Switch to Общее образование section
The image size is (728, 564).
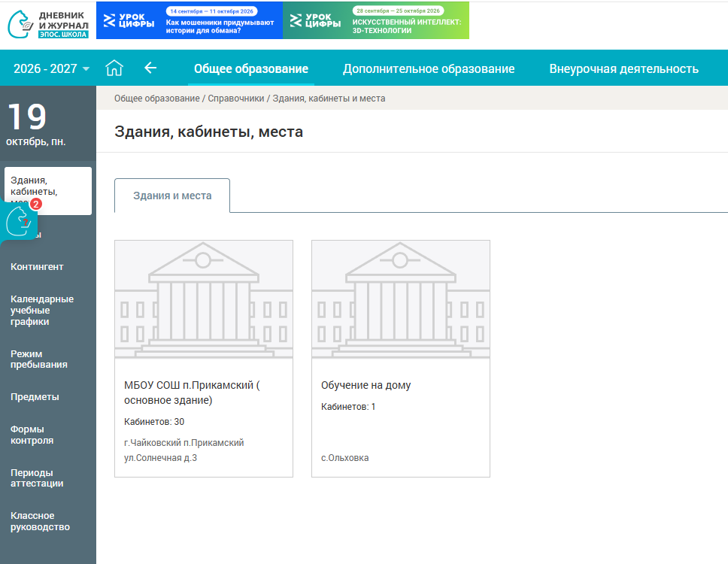point(251,68)
